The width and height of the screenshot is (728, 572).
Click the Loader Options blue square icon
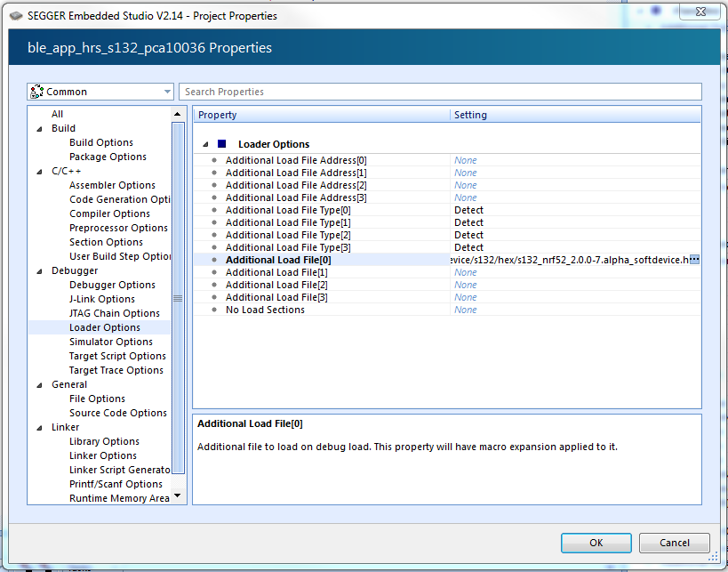[x=222, y=144]
